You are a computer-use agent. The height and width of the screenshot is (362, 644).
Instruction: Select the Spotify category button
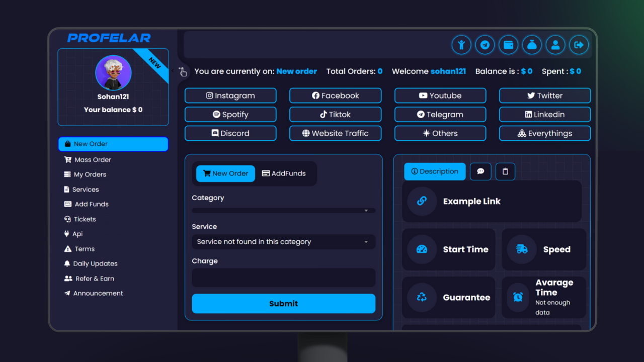coord(230,114)
